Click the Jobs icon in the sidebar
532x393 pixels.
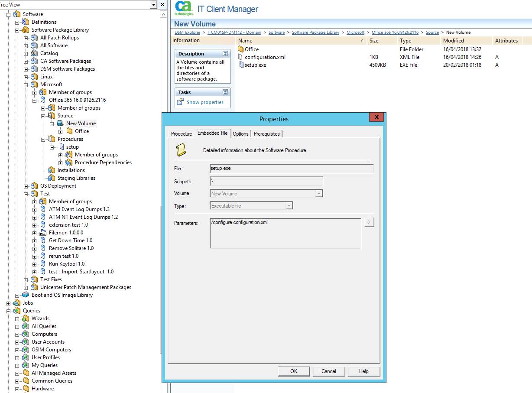pyautogui.click(x=16, y=302)
